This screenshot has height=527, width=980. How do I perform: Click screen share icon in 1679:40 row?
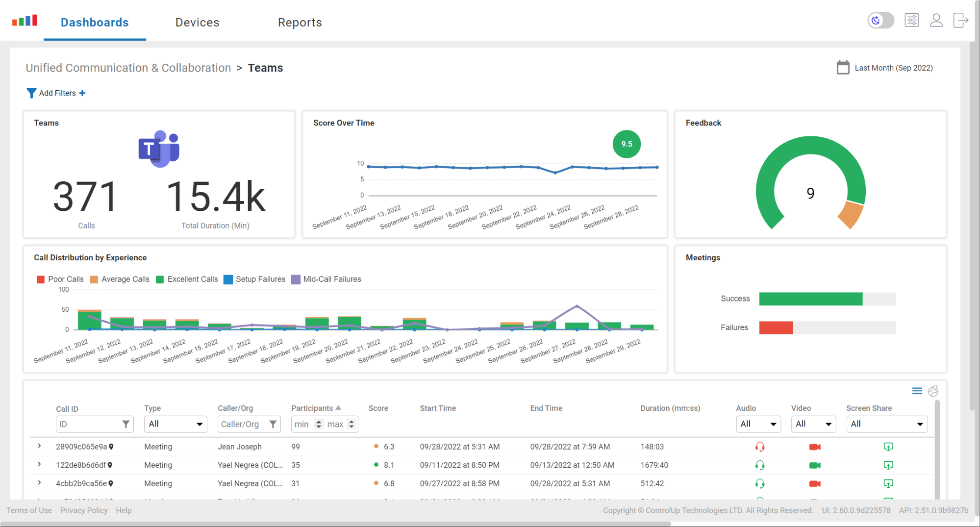[888, 465]
